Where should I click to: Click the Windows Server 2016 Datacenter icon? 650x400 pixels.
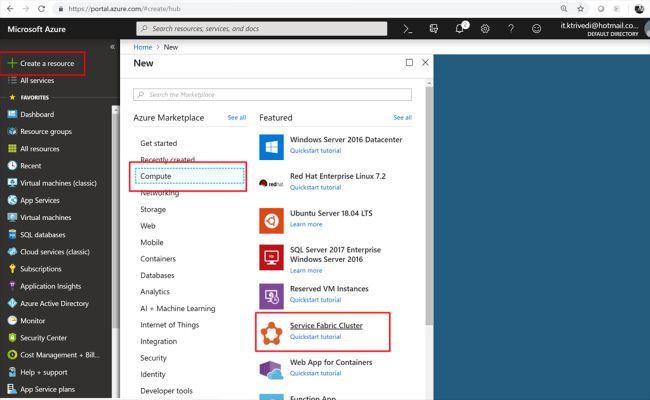[272, 147]
